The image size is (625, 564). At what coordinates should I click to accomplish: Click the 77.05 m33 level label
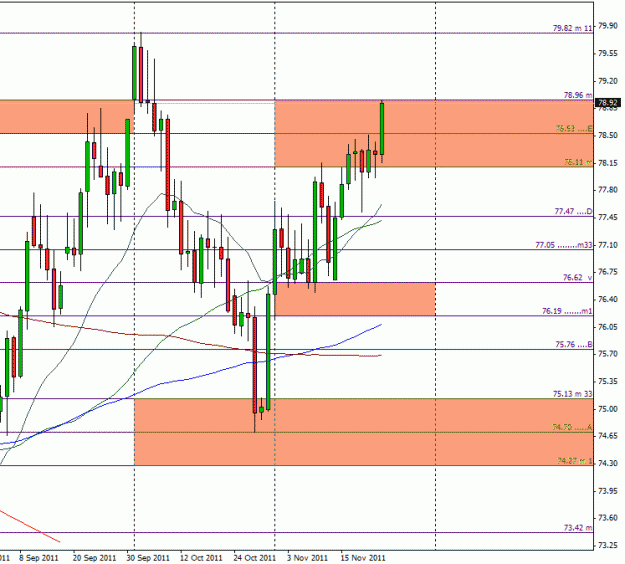[564, 245]
